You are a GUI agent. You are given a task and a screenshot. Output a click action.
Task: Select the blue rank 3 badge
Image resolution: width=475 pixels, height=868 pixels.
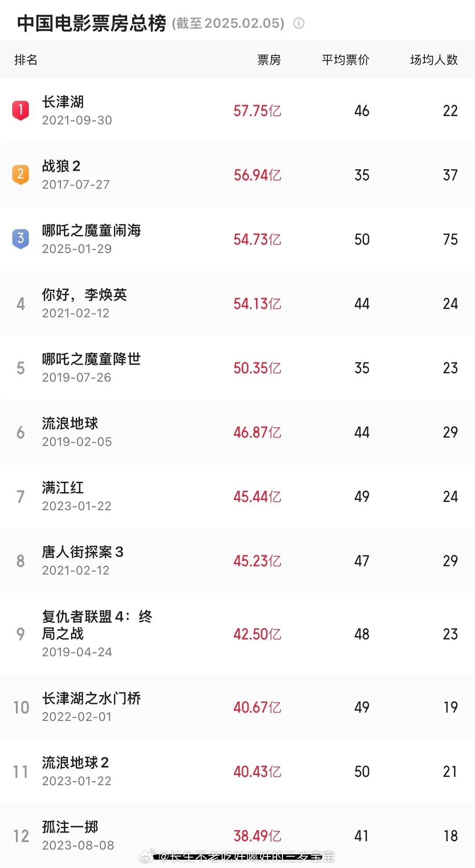click(20, 239)
